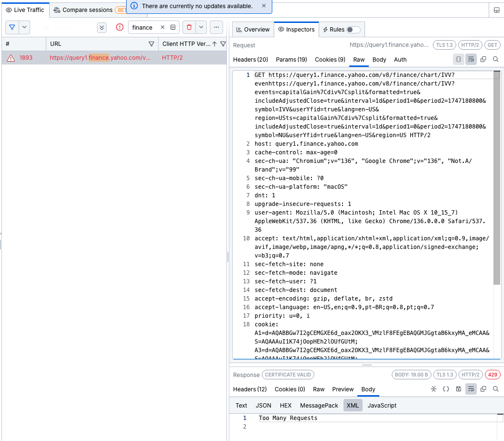Viewport: 504px width, 441px height.
Task: Click the filter funnel icon in the traffic toolbar
Action: tap(12, 27)
